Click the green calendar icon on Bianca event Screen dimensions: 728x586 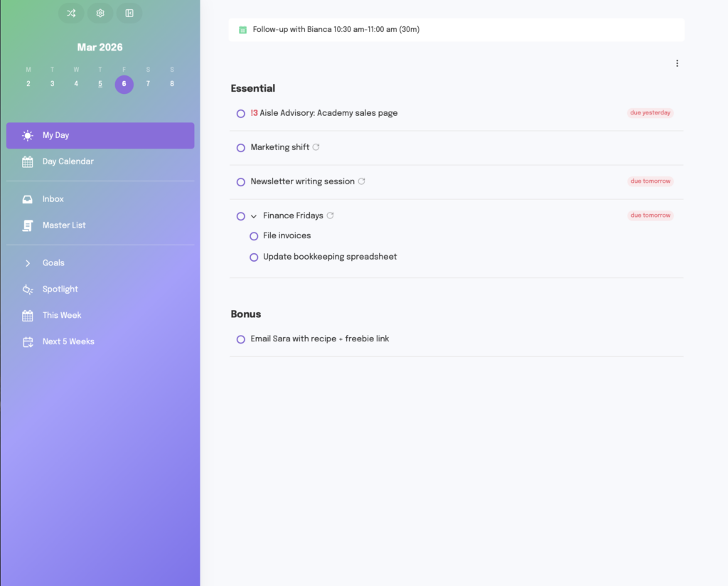point(242,29)
